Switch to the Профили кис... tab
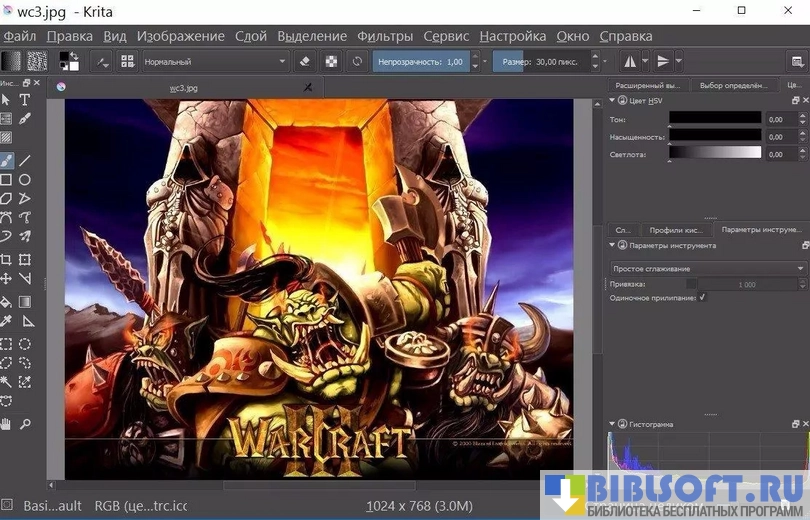 676,229
